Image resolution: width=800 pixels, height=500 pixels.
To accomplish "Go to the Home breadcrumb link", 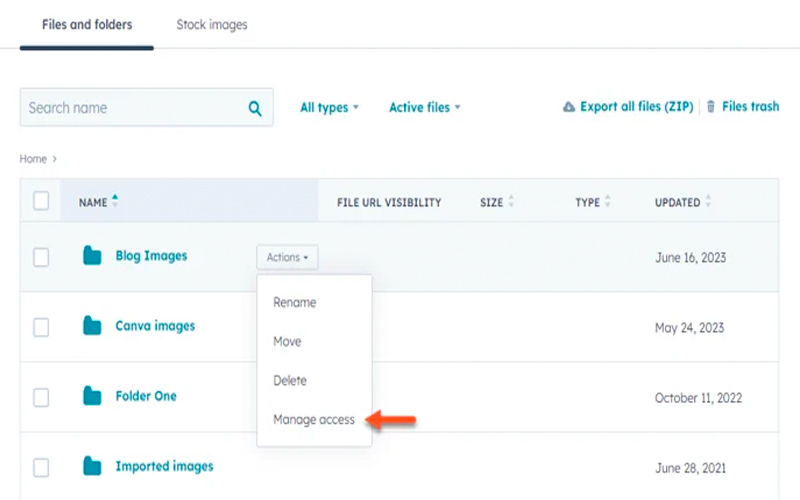I will (33, 159).
